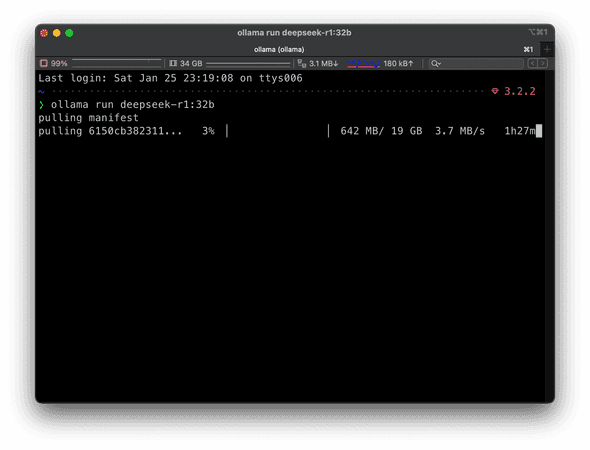This screenshot has width=590, height=450.
Task: Click the pulling manifest output line
Action: coord(88,118)
